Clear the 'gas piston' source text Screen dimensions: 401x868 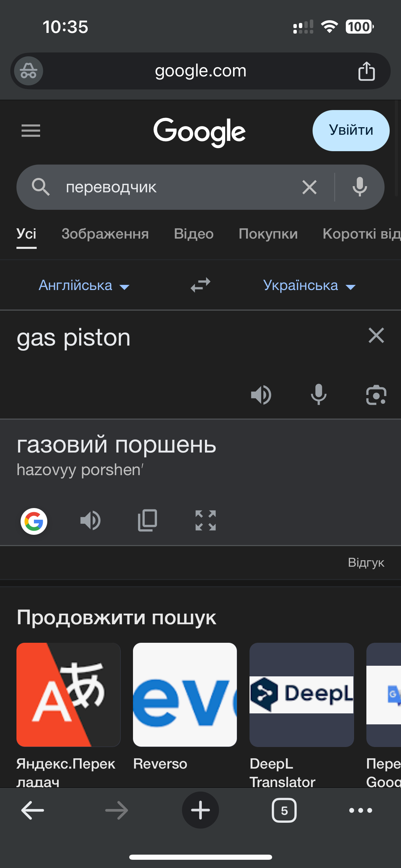pos(376,335)
